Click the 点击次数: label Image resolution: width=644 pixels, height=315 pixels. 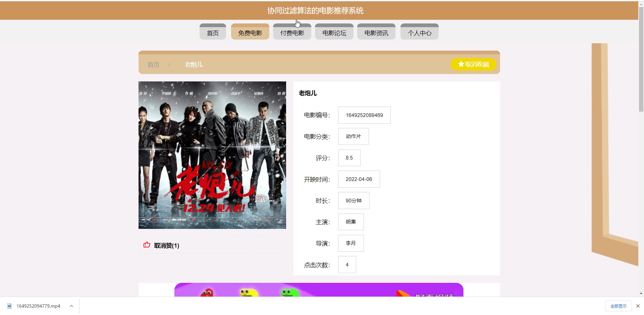[x=317, y=265]
